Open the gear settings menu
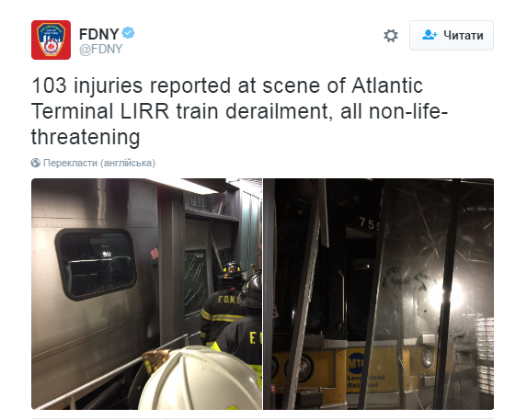The height and width of the screenshot is (420, 527). point(391,36)
